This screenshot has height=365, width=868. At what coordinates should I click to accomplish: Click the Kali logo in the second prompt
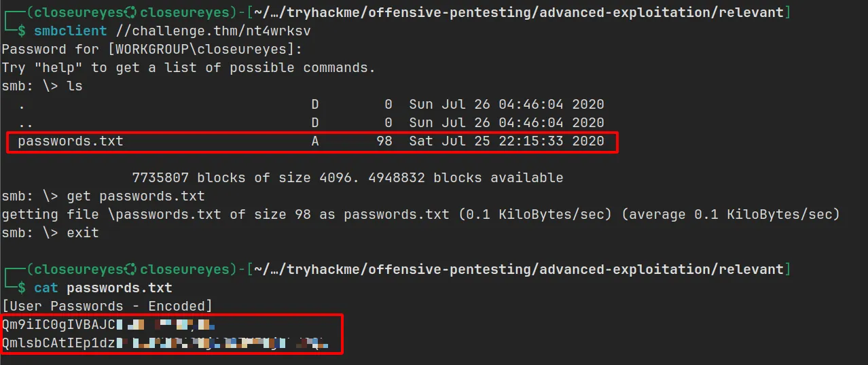click(x=131, y=270)
